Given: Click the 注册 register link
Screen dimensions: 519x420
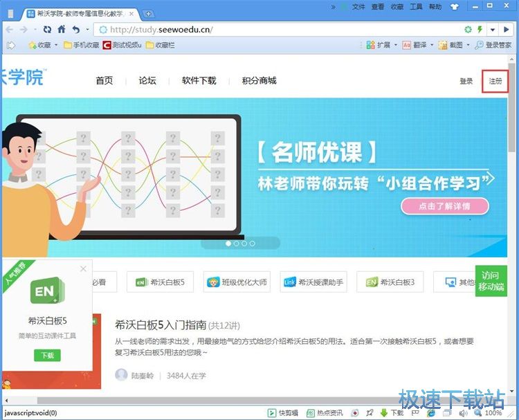Looking at the screenshot, I should pyautogui.click(x=495, y=81).
